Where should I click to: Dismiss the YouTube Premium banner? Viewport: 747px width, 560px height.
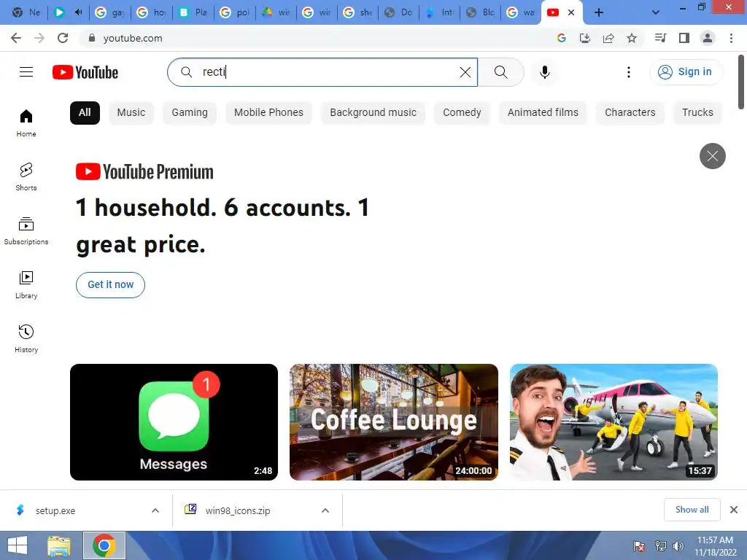[x=712, y=156]
